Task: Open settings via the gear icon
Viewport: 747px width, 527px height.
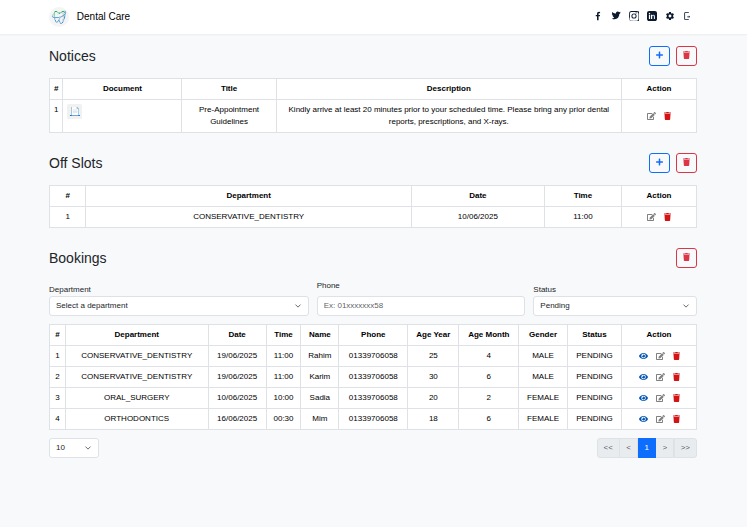Action: coord(670,16)
